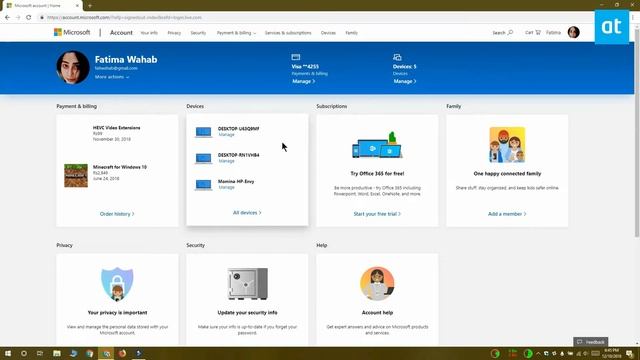Expand the More actions dropdown
The image size is (640, 360).
click(112, 77)
